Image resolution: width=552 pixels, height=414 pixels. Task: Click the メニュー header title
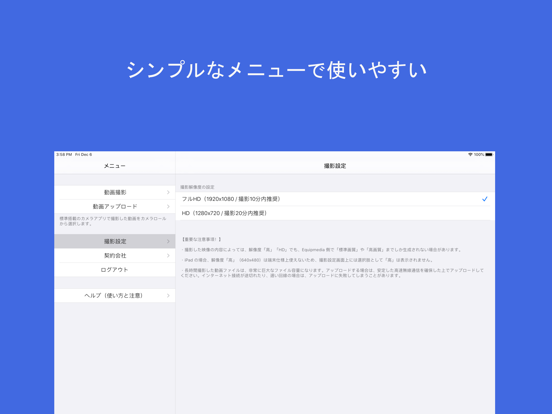pyautogui.click(x=115, y=166)
